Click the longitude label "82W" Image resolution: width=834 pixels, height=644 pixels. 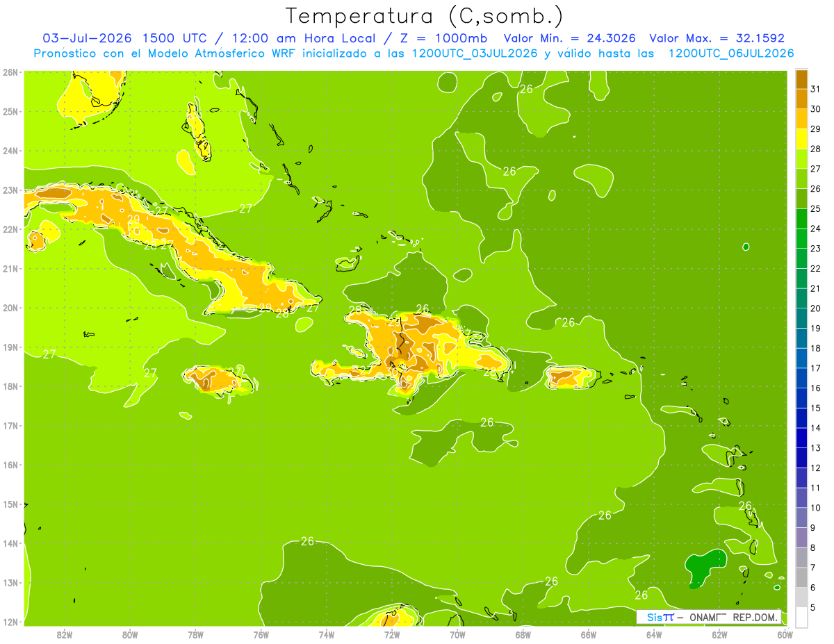[x=64, y=634]
